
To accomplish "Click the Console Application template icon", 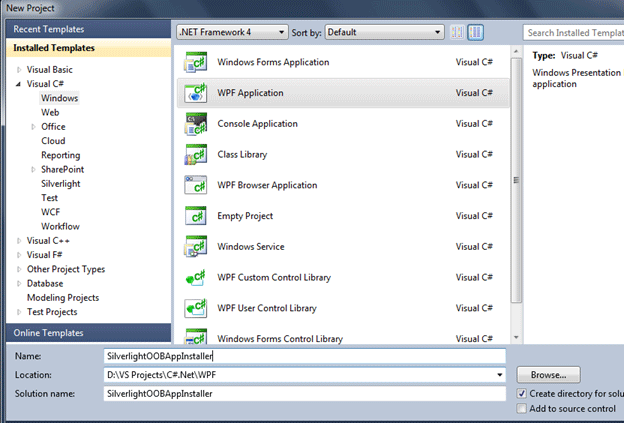I will (x=195, y=124).
